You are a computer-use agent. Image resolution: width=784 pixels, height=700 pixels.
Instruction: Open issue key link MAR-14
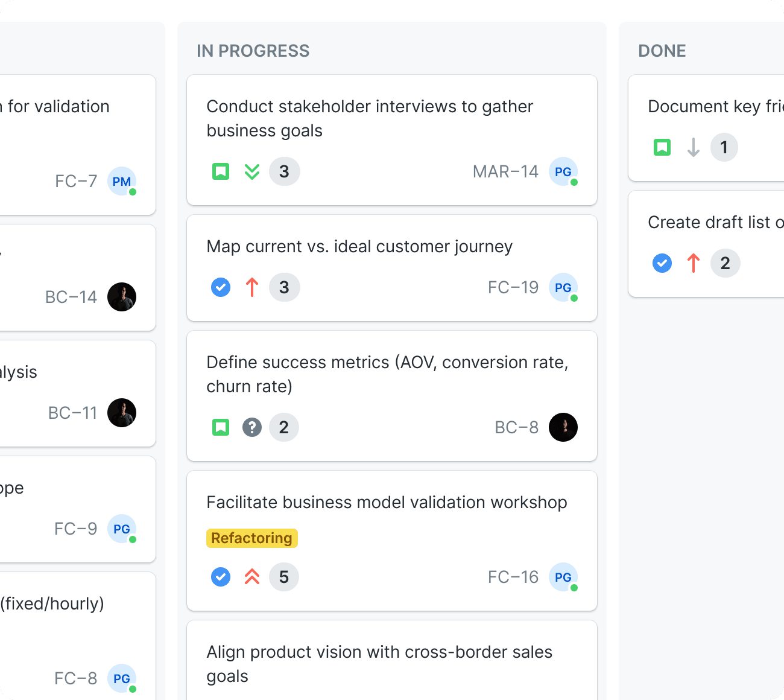(505, 171)
